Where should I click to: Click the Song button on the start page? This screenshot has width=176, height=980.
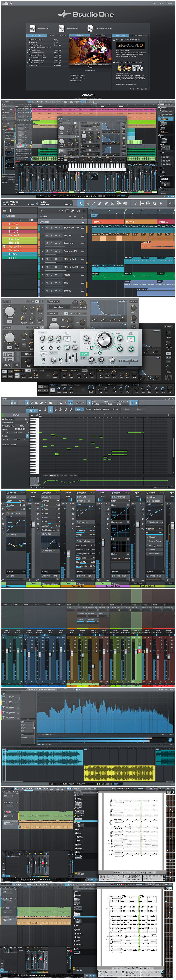pos(161,3)
